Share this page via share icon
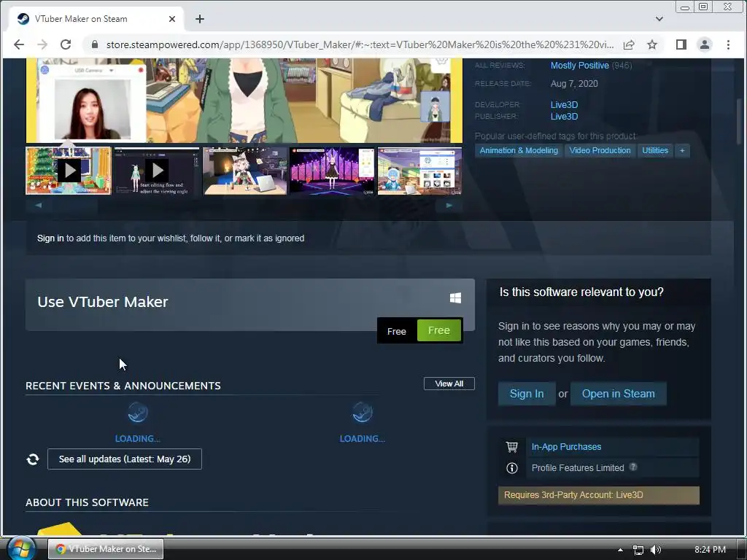Image resolution: width=747 pixels, height=560 pixels. pos(629,44)
